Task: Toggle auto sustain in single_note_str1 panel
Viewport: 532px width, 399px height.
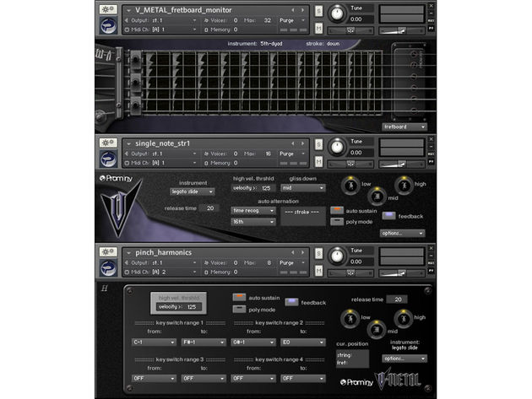Action: [x=337, y=210]
